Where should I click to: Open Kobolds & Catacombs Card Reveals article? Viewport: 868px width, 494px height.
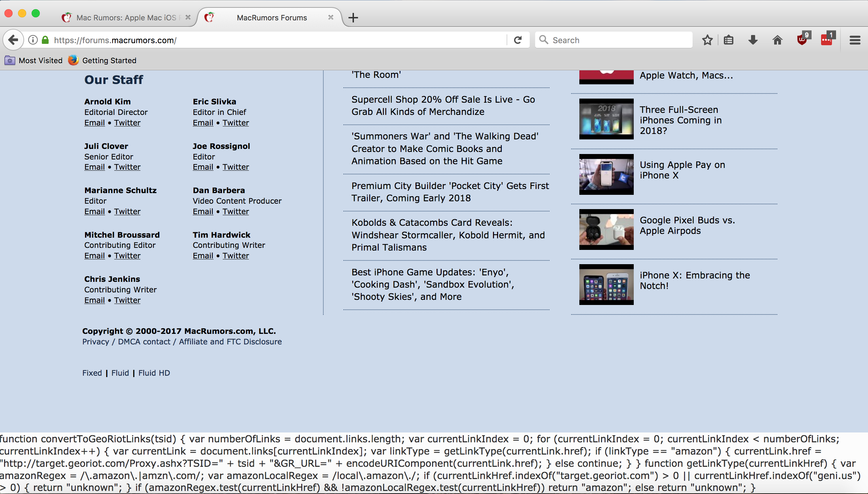[448, 235]
